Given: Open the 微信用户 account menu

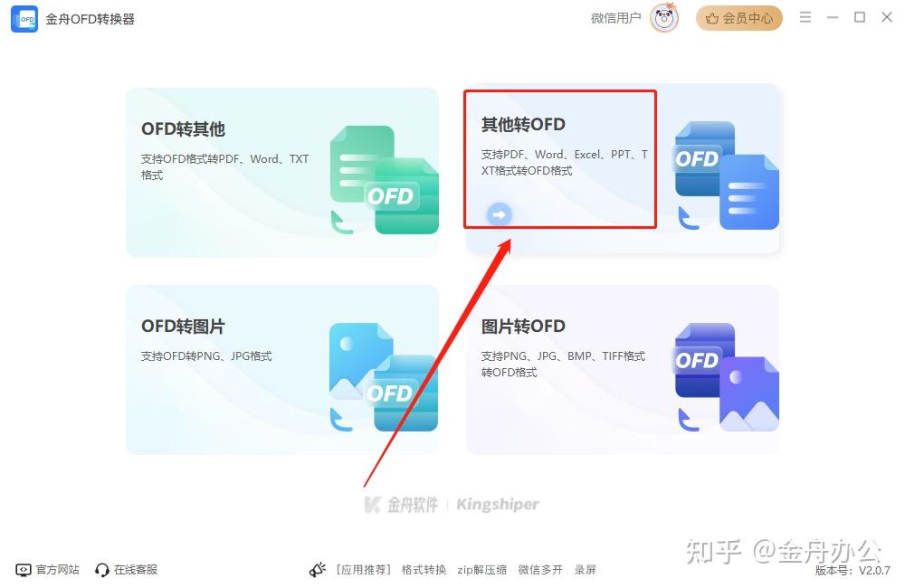Looking at the screenshot, I should 616,18.
